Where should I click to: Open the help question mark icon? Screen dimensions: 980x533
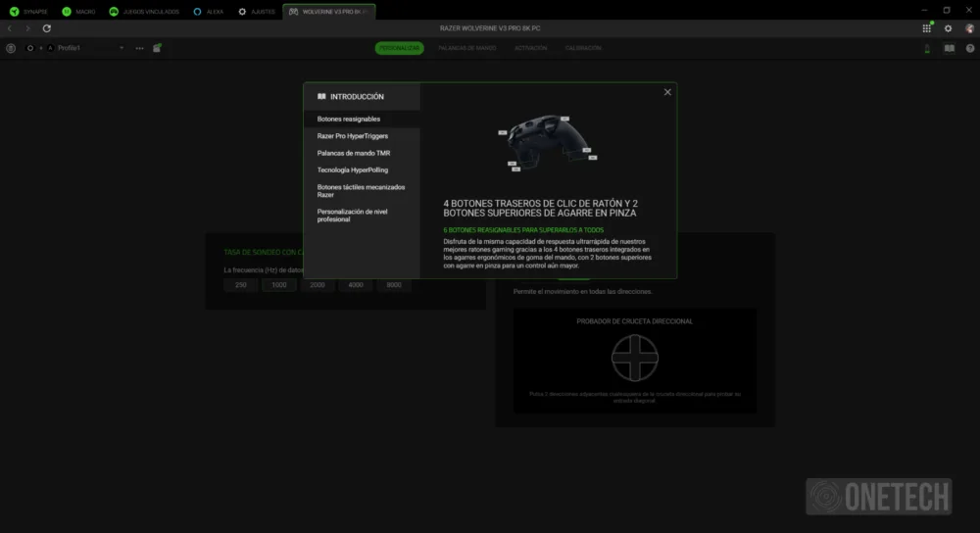[x=970, y=48]
